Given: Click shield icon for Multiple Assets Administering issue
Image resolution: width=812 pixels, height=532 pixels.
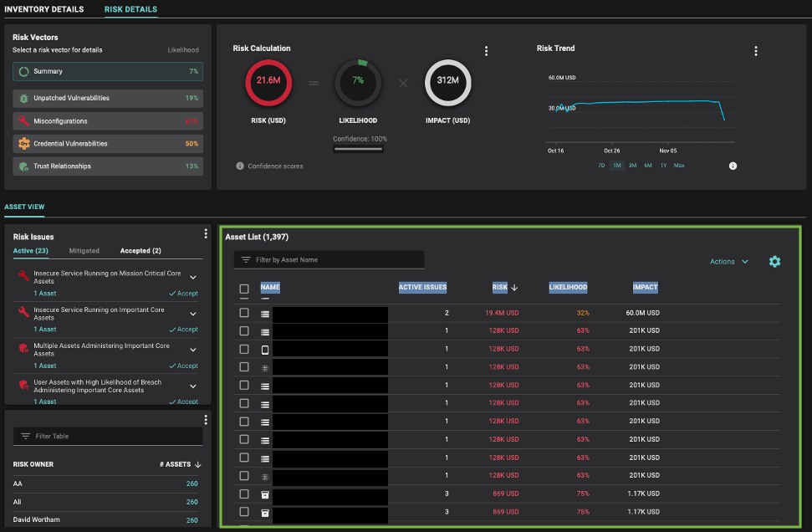Looking at the screenshot, I should [x=23, y=348].
